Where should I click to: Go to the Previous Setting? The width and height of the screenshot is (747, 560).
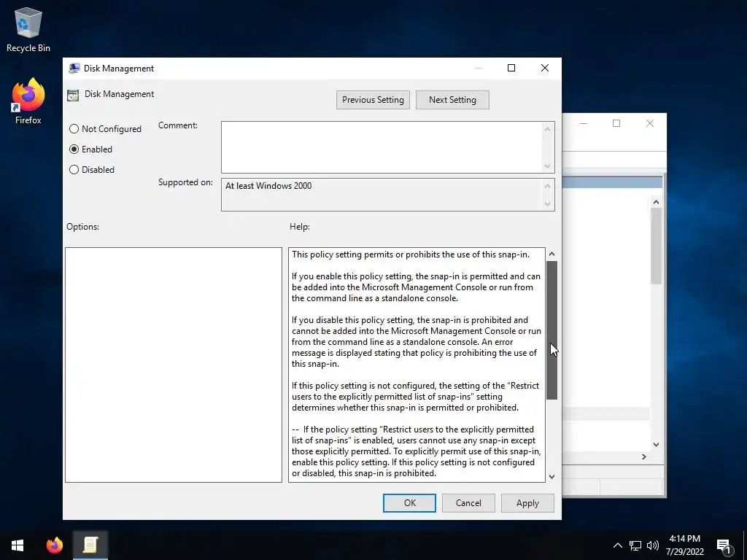pyautogui.click(x=373, y=99)
